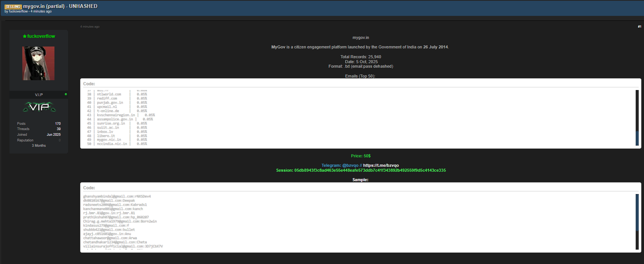Click the VIP badge graphic

(39, 107)
